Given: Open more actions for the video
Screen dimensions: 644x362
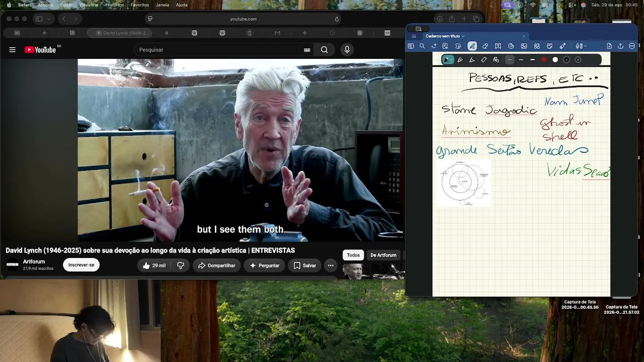Looking at the screenshot, I should [x=331, y=265].
